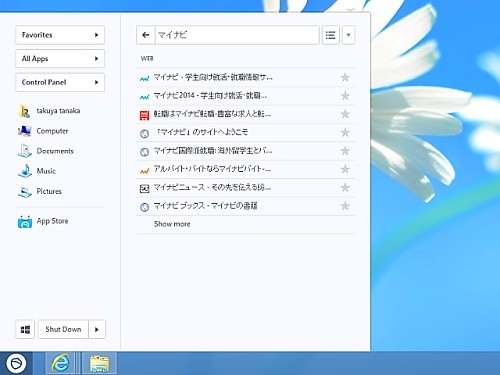The image size is (500, 375).
Task: Expand the Favorites menu
Action: [60, 35]
